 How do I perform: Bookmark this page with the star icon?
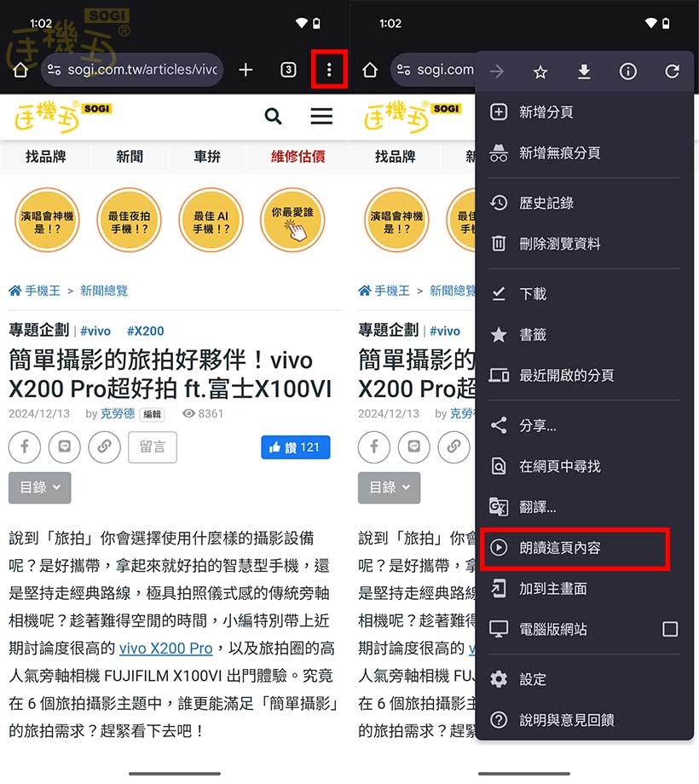click(x=540, y=72)
